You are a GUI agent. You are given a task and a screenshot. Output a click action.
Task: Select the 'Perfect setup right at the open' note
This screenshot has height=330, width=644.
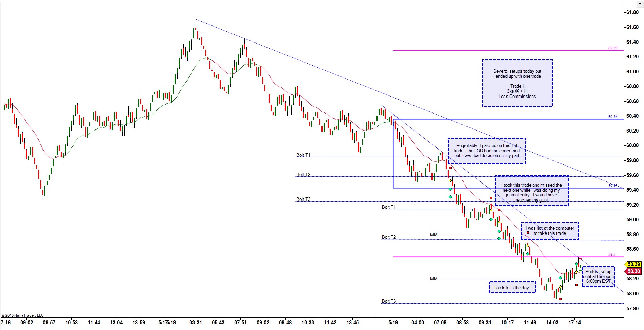tap(599, 277)
